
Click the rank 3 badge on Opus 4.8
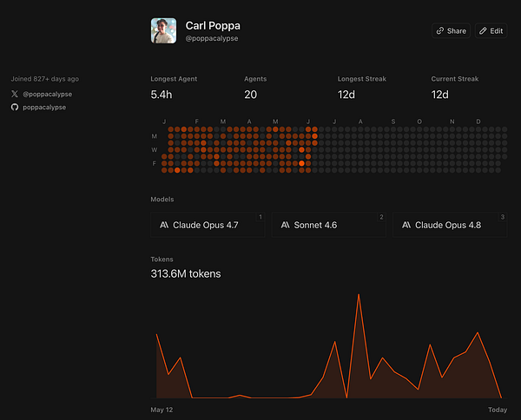(x=503, y=217)
